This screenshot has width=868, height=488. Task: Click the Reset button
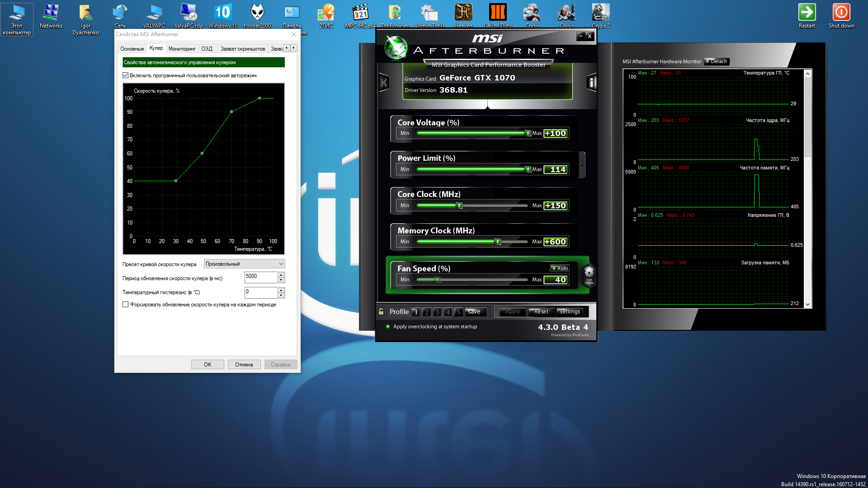[541, 312]
